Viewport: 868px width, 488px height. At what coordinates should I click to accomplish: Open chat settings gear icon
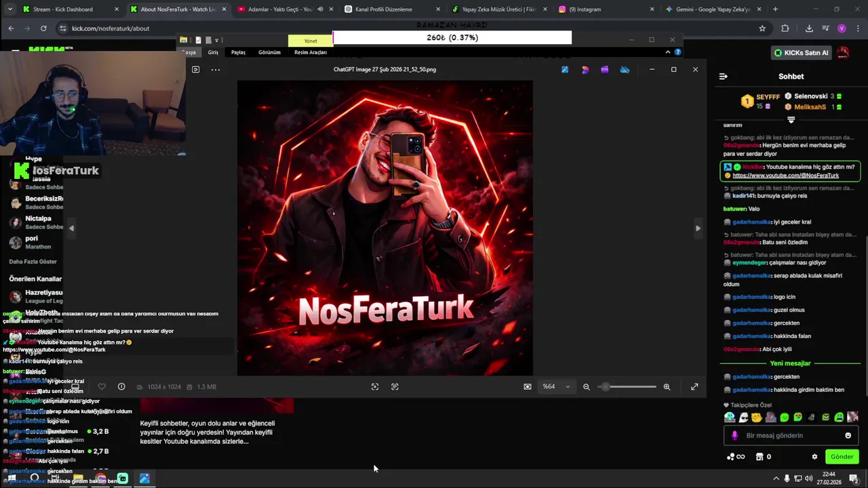tap(814, 457)
